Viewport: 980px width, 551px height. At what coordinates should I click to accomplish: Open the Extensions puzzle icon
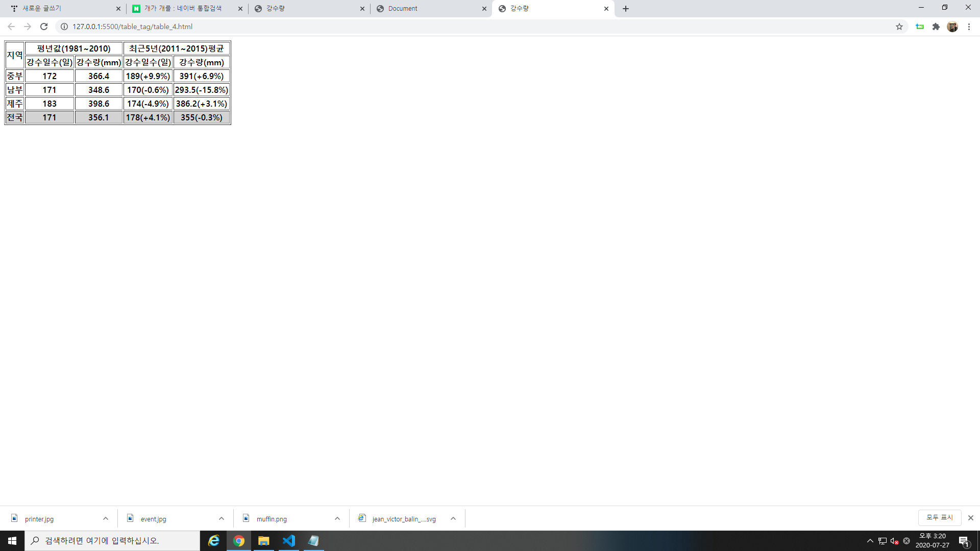pyautogui.click(x=936, y=27)
